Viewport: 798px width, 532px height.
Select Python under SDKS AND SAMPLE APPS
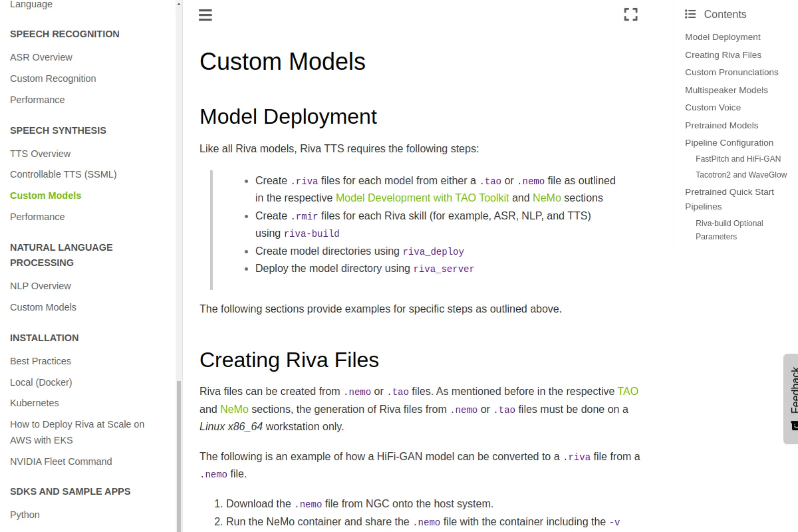pyautogui.click(x=24, y=514)
